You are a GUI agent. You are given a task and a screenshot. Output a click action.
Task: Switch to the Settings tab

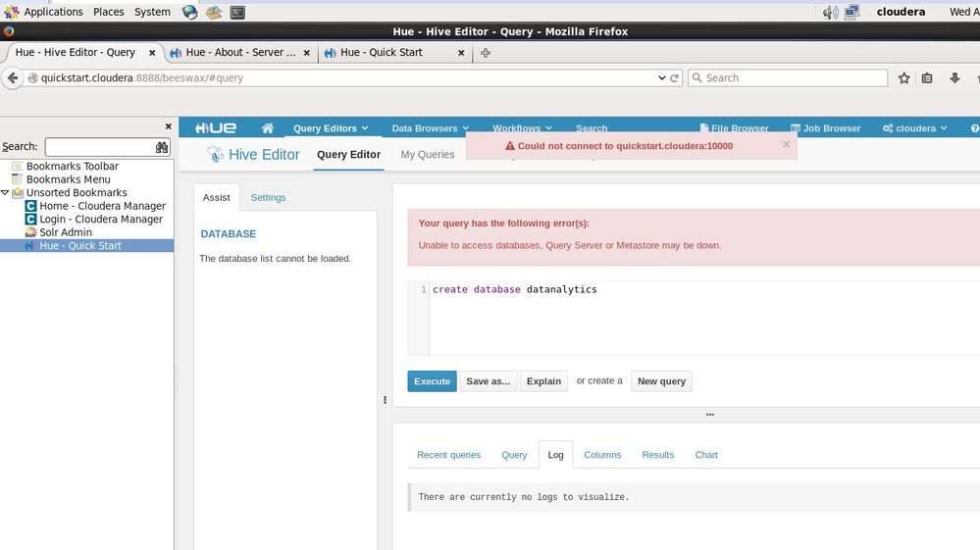268,197
